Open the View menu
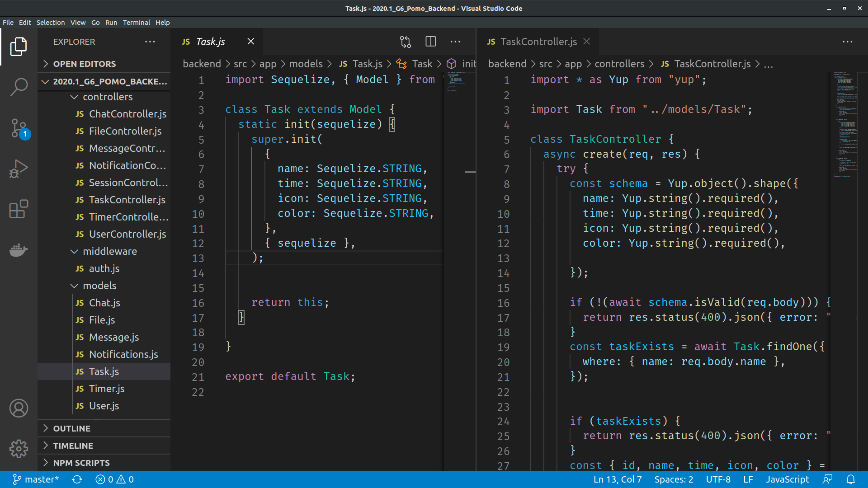The image size is (868, 488). pos(78,22)
